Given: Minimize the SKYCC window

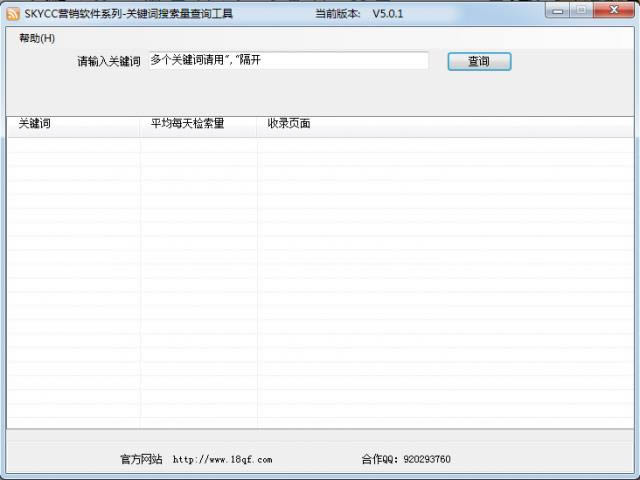Looking at the screenshot, I should tap(558, 11).
